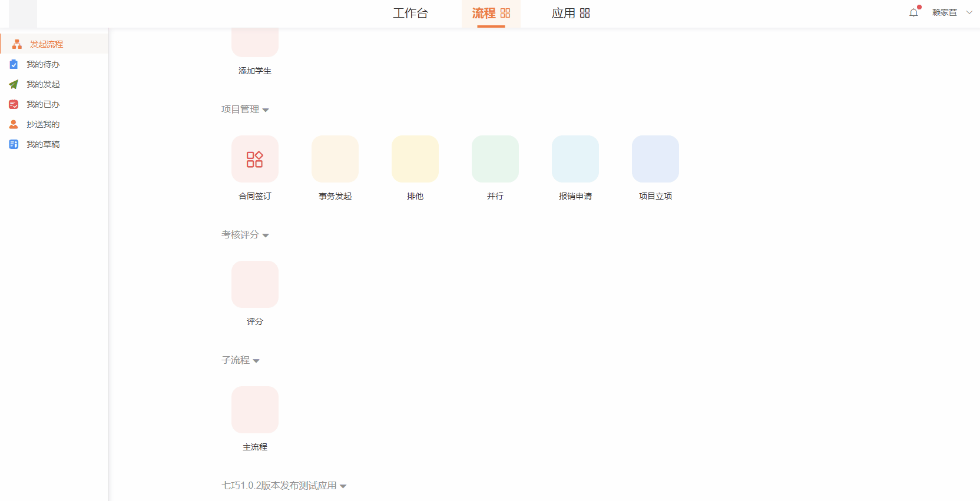980x501 pixels.
Task: Click the 并行 label
Action: (x=495, y=196)
